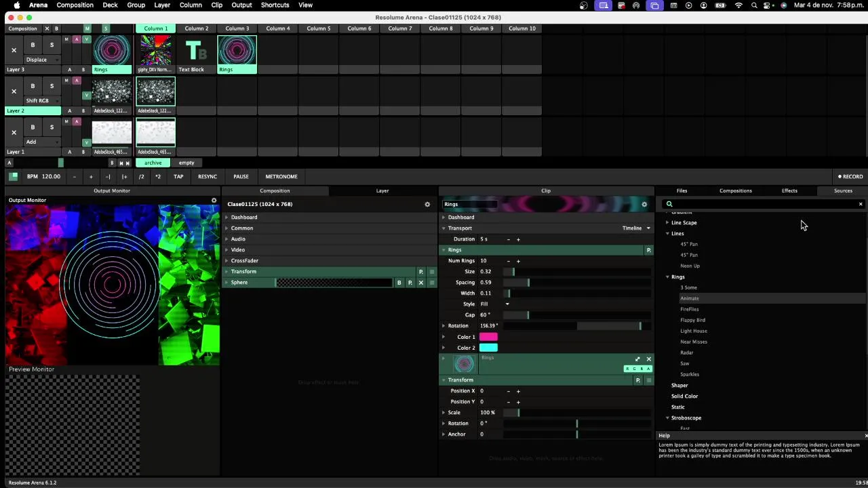
Task: Click crossfader jump-to-end icon
Action: [129, 163]
